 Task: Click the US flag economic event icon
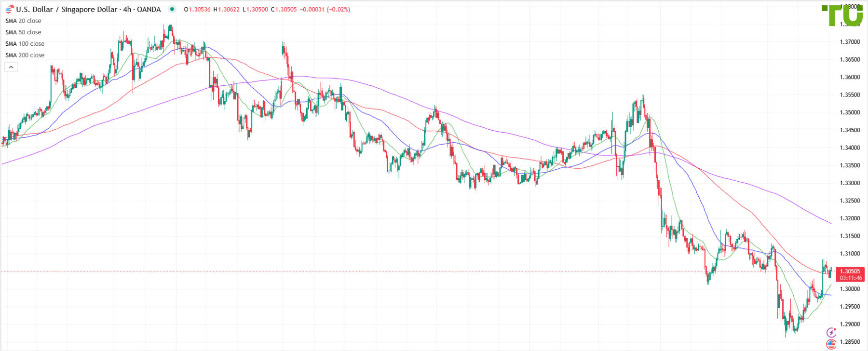831,344
